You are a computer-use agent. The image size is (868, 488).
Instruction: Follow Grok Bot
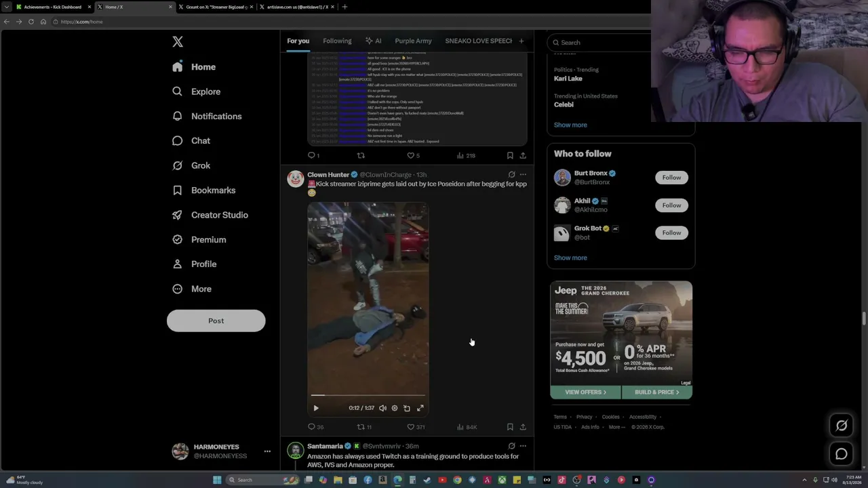[x=671, y=233]
